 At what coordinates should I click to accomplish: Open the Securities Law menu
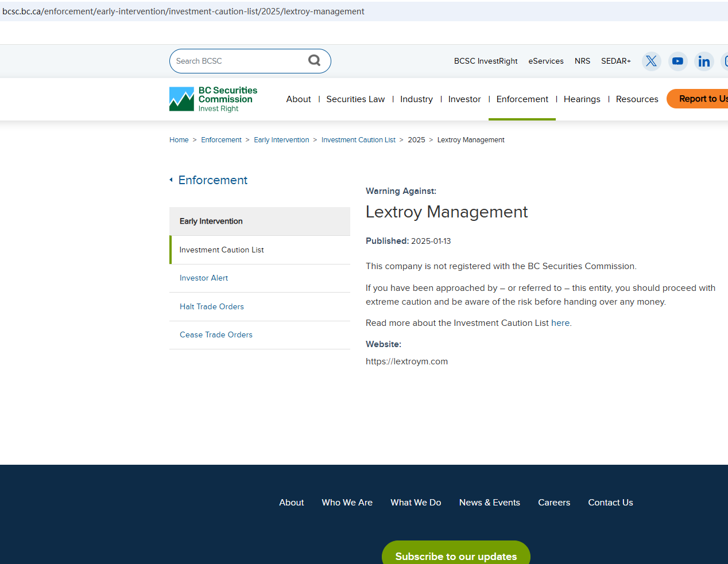pyautogui.click(x=355, y=99)
